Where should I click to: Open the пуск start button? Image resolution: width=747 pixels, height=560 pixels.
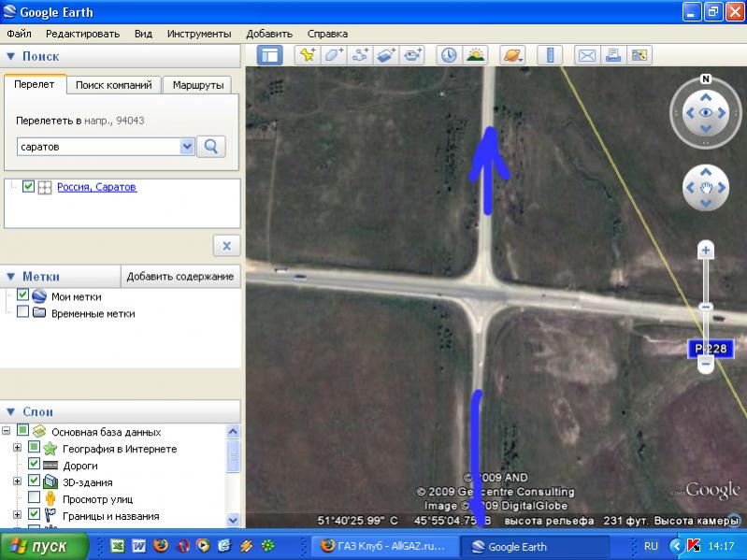pyautogui.click(x=44, y=546)
